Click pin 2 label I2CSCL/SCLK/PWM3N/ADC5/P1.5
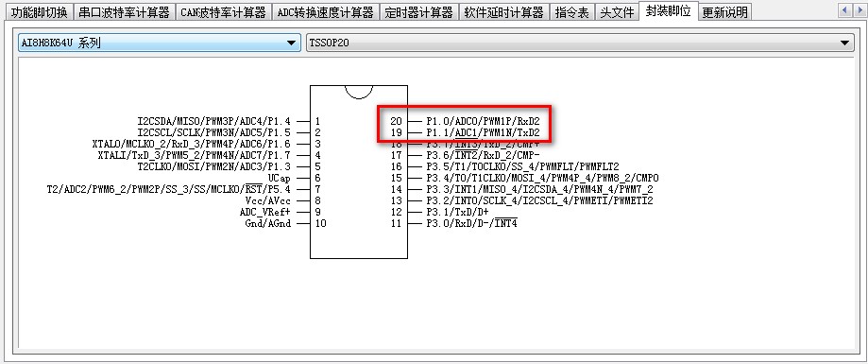Image resolution: width=868 pixels, height=364 pixels. pos(214,132)
